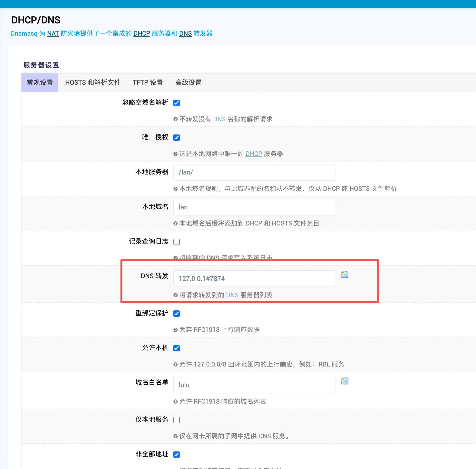Click the DNS link in 不转发没有 DNS 名称

[219, 119]
